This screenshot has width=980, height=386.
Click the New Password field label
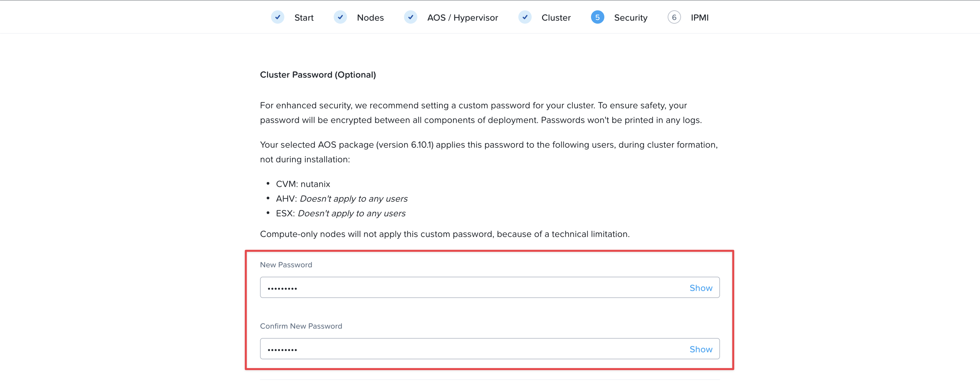pos(286,265)
